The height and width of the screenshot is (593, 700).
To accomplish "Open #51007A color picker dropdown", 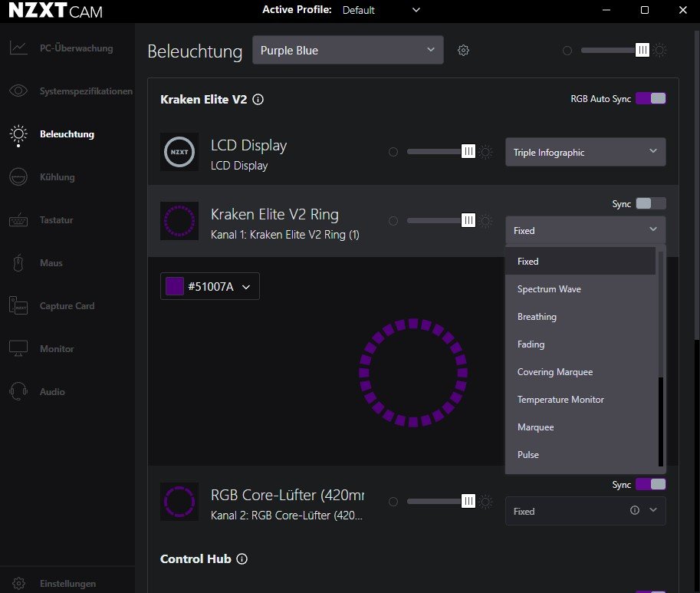I will tap(210, 286).
